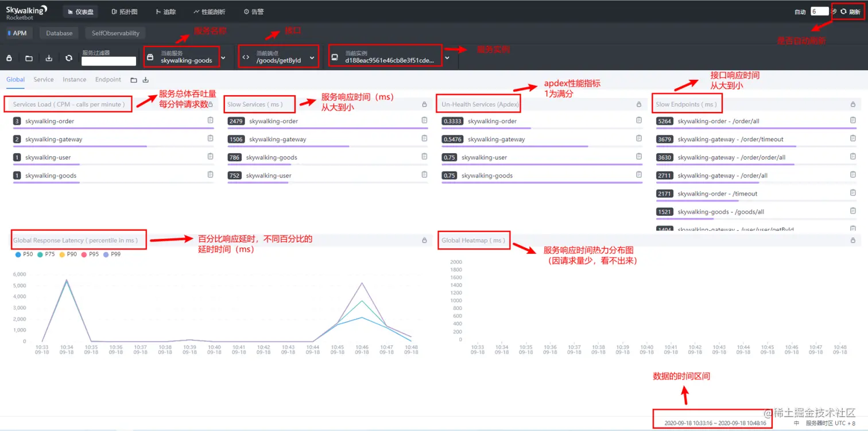Open current instance dropdown d188eac9561e...
Viewport: 868px width, 431px height.
click(390, 57)
